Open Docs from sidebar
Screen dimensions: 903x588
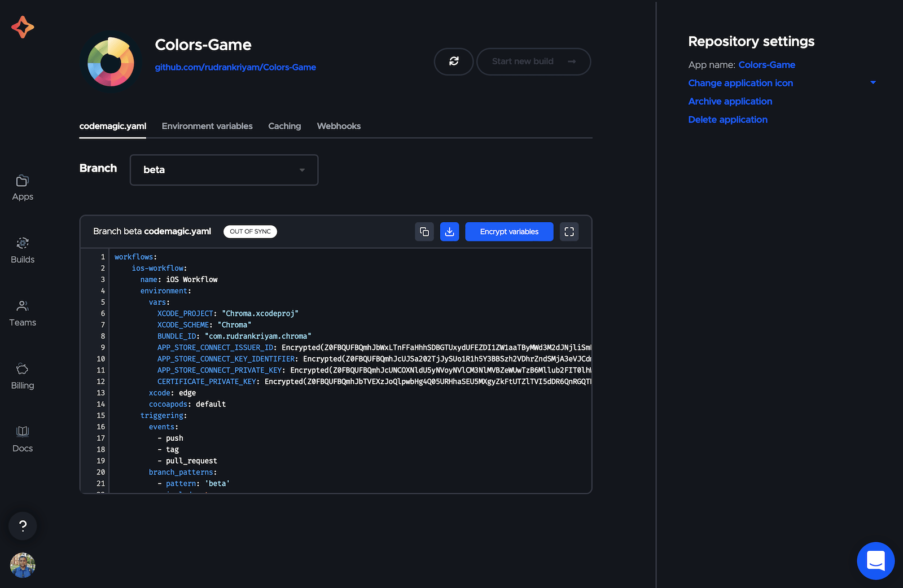[23, 440]
